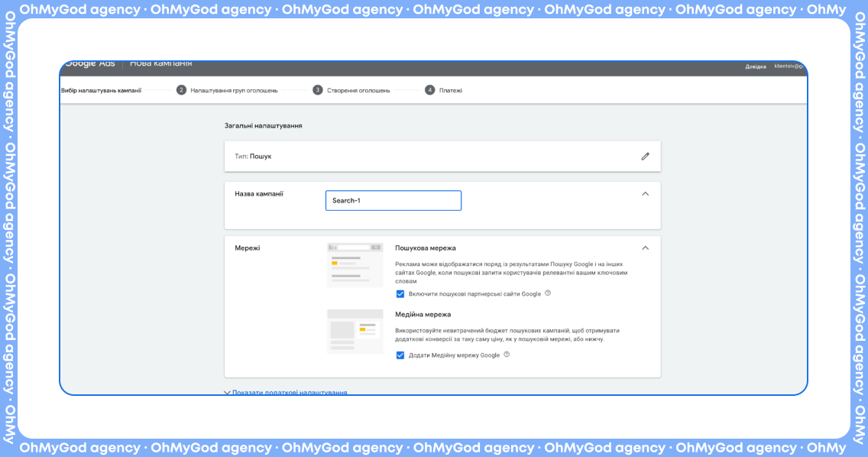Click the Медійна мережа preview thumbnail
This screenshot has width=868, height=457.
point(355,332)
